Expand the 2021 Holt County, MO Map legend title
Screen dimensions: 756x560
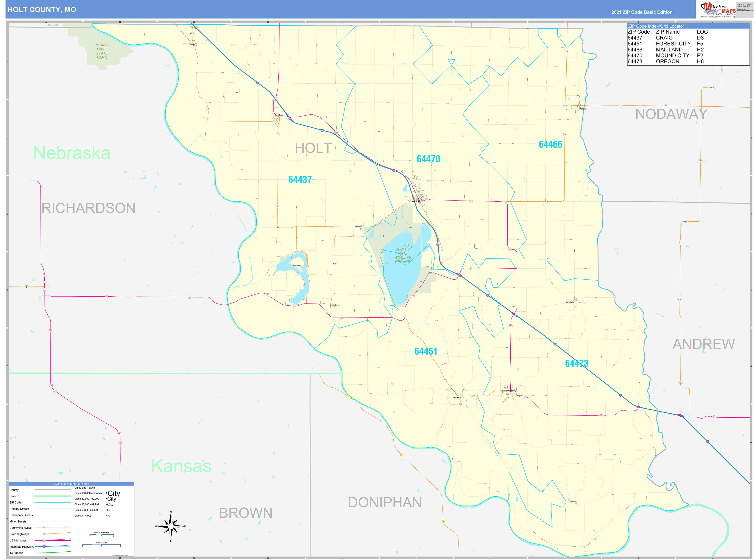pos(72,484)
